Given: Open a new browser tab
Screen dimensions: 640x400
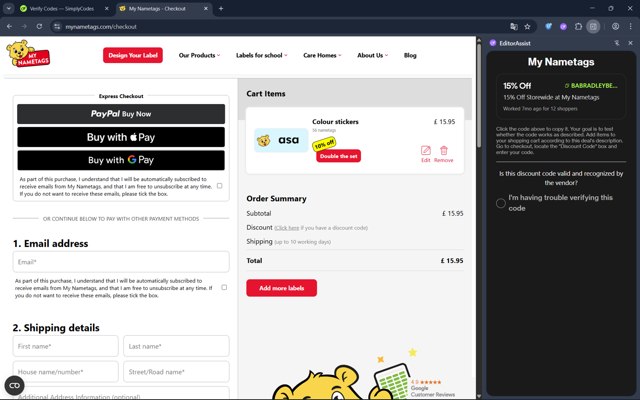Looking at the screenshot, I should tap(221, 8).
